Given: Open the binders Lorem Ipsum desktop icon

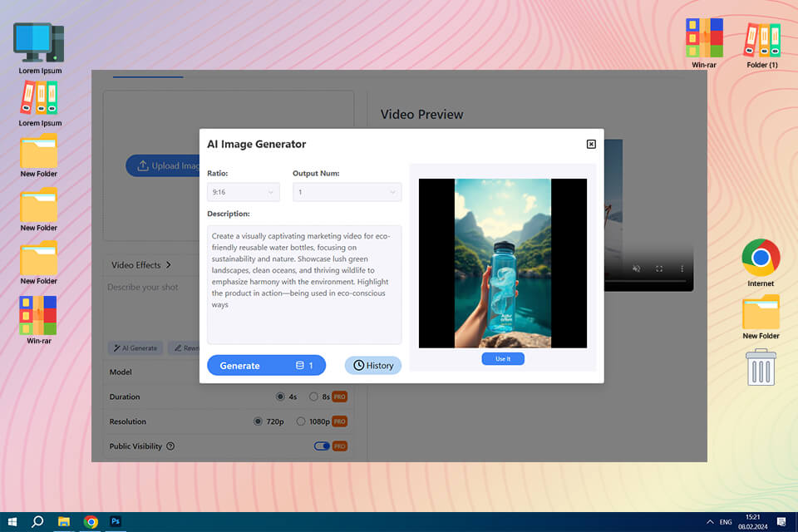Looking at the screenshot, I should tap(39, 103).
